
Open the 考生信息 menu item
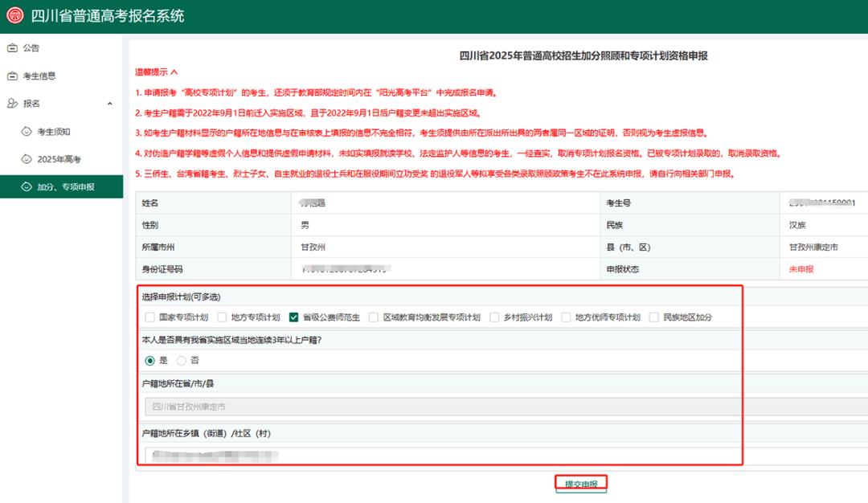click(39, 76)
